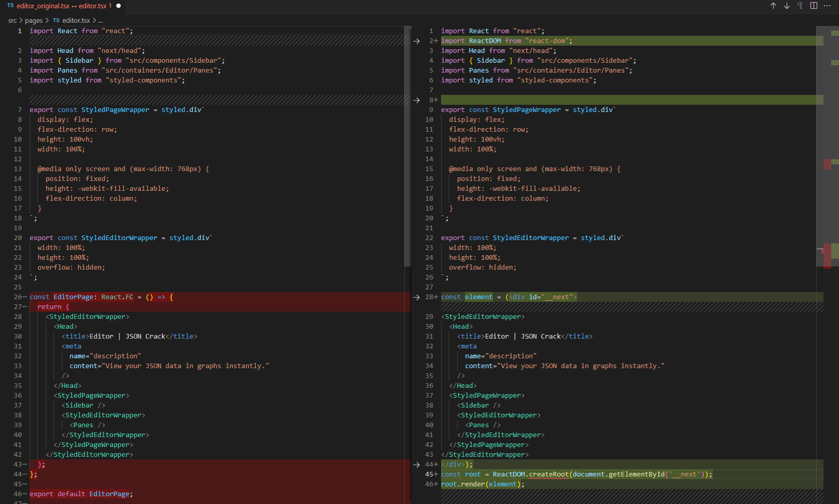
Task: Click the gutter arrow next to added line 8
Action: pos(417,100)
